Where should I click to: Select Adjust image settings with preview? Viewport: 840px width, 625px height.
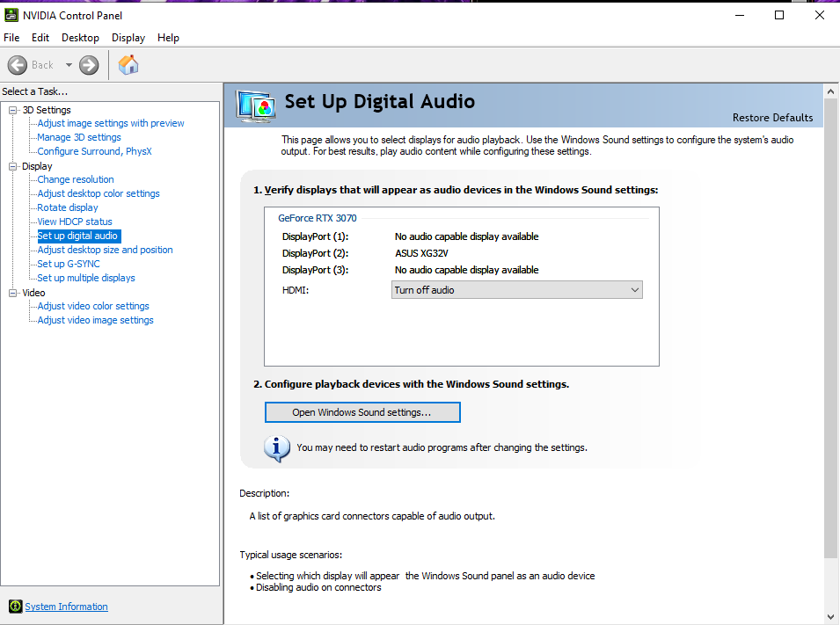(x=111, y=123)
